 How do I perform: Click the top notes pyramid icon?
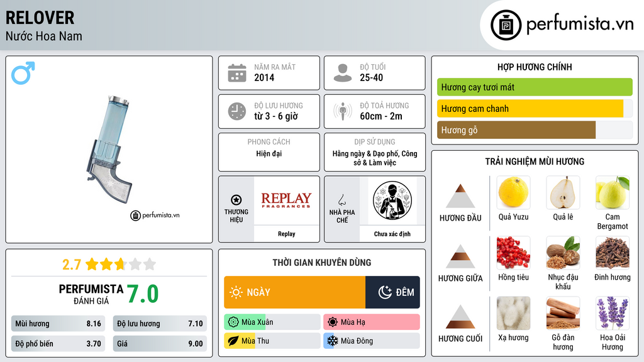[x=460, y=196]
